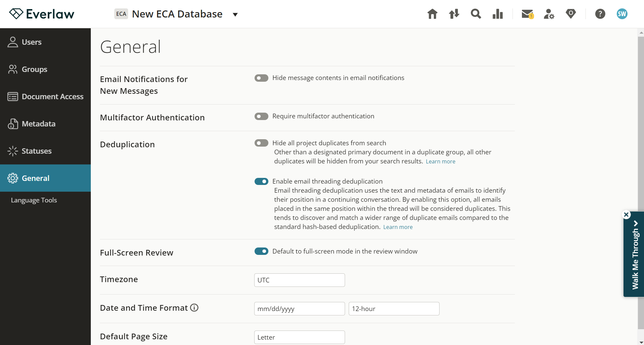Open the SW user avatar menu
The height and width of the screenshot is (345, 644).
(622, 14)
